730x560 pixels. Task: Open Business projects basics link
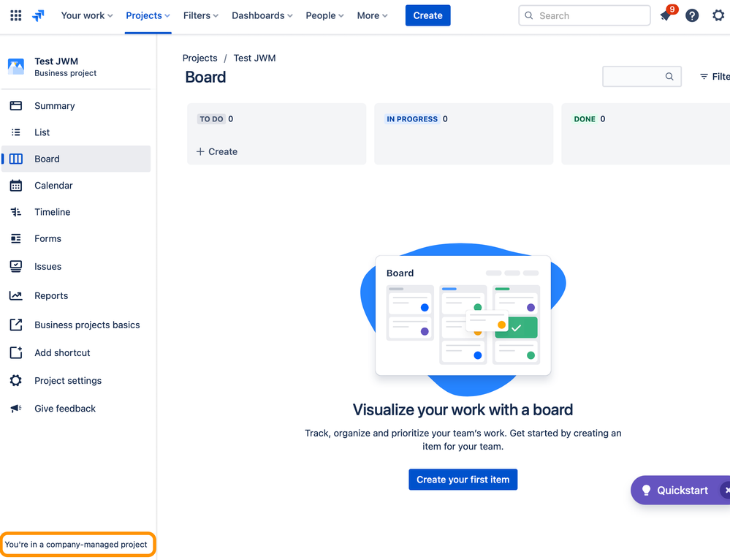[x=76, y=325]
